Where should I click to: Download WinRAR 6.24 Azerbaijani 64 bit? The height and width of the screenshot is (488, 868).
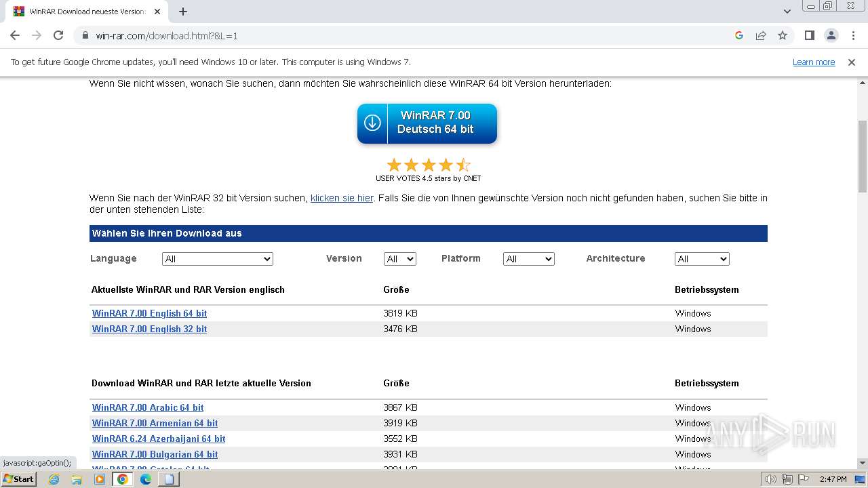159,439
